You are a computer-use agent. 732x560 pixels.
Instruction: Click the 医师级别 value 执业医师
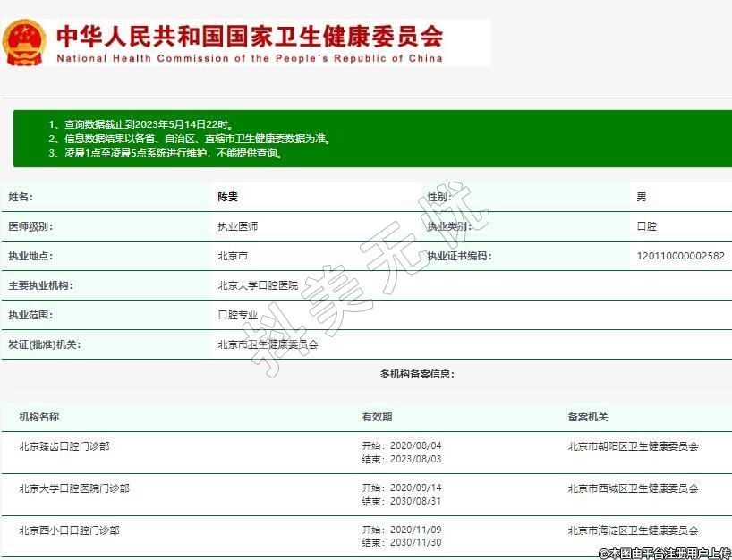click(x=237, y=226)
